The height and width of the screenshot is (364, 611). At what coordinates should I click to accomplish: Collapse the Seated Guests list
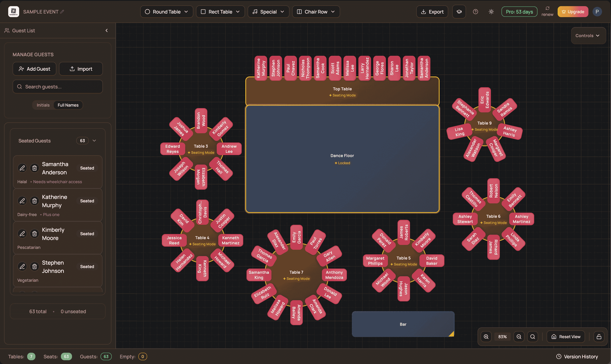[94, 141]
